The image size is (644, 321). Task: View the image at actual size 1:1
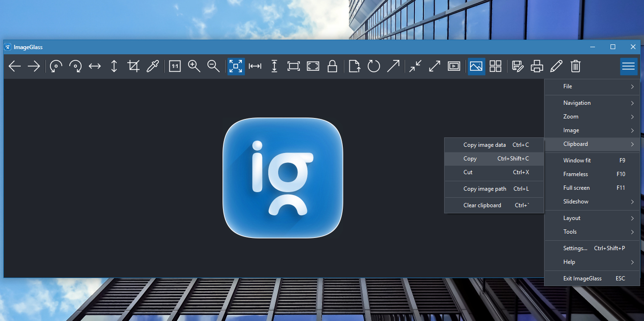point(175,67)
